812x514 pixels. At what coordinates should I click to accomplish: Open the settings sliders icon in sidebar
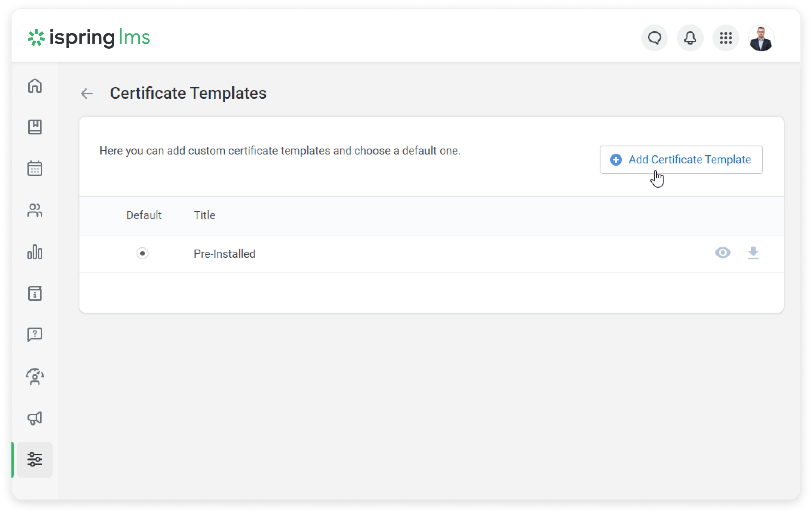[35, 459]
